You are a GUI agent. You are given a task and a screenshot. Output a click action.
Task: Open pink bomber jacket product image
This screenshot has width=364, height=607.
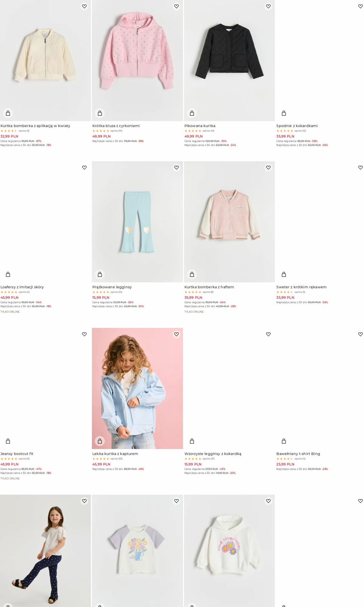[229, 221]
